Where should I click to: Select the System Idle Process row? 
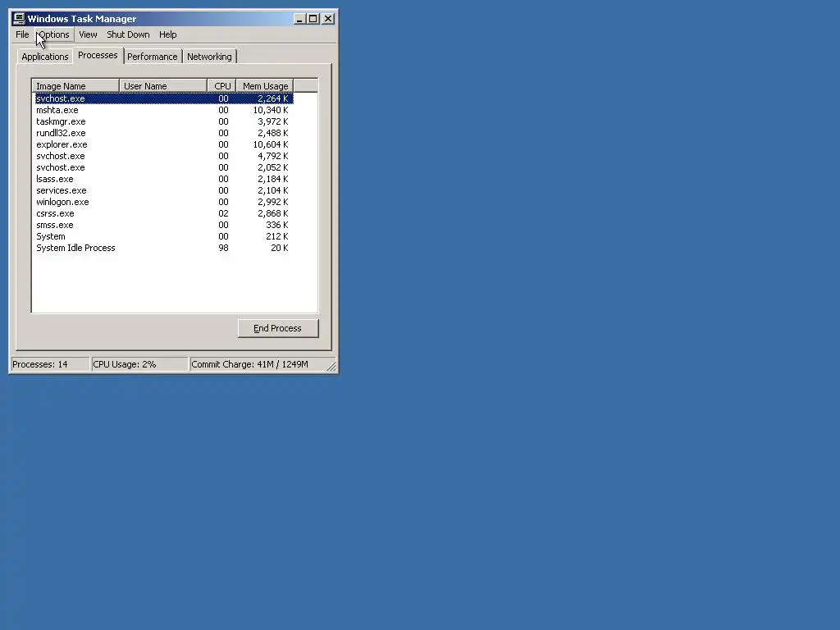click(x=164, y=248)
